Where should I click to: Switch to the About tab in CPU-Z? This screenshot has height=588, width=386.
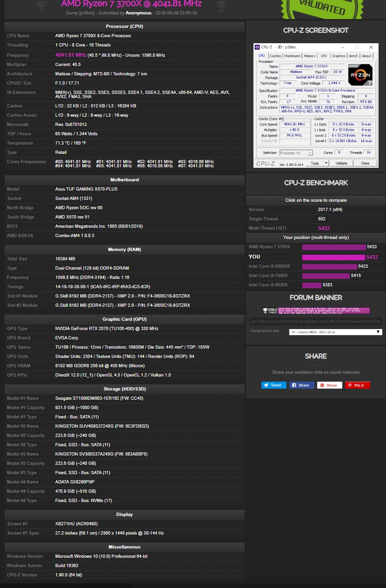(x=366, y=56)
